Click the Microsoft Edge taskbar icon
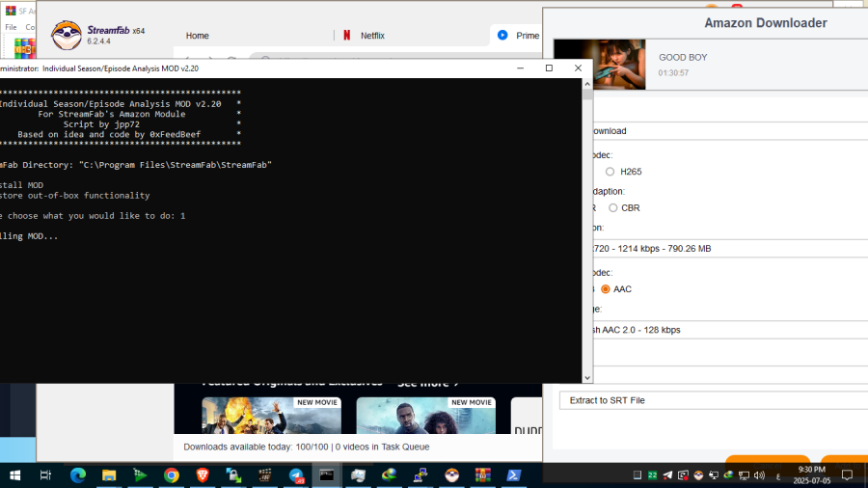This screenshot has width=868, height=488. tap(78, 475)
